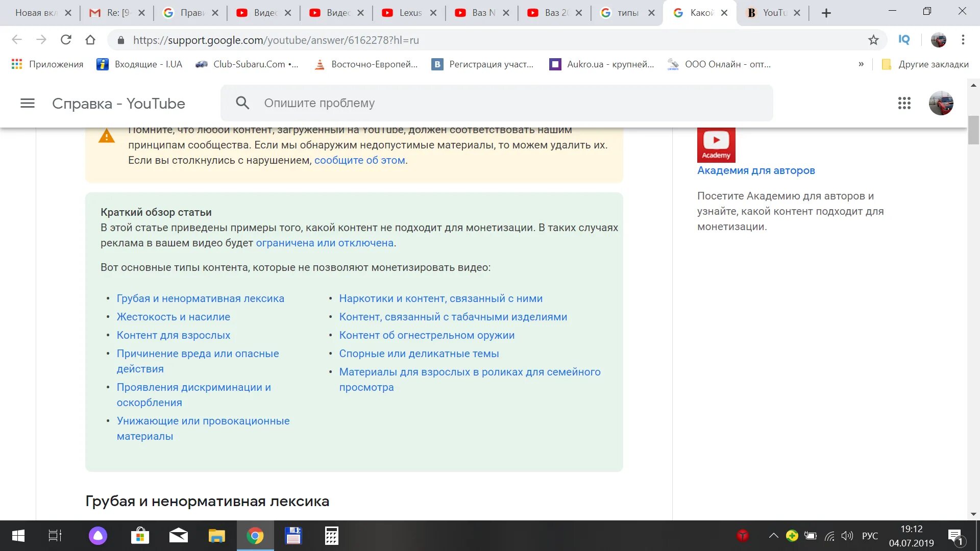Open a new browser tab
This screenshot has width=980, height=551.
(826, 13)
